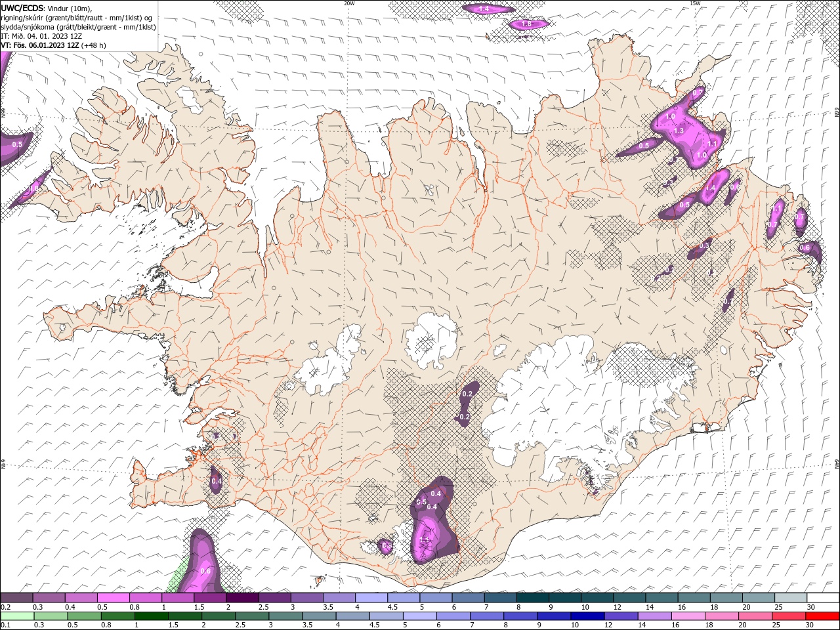Select the gray-blue swatch labeled 3.5, lower scale

[319, 616]
